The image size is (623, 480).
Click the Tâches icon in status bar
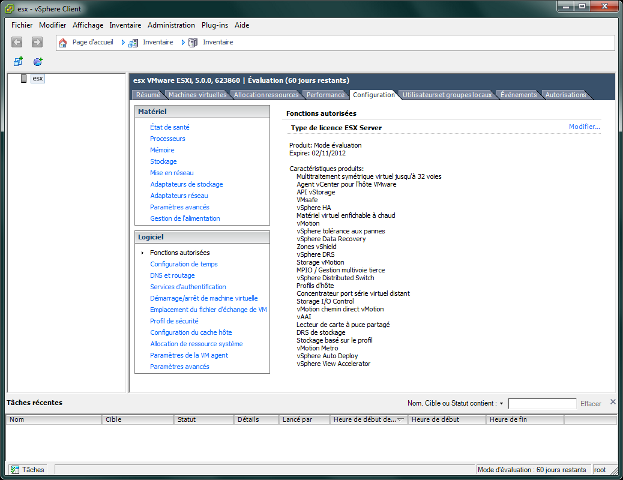click(15, 470)
